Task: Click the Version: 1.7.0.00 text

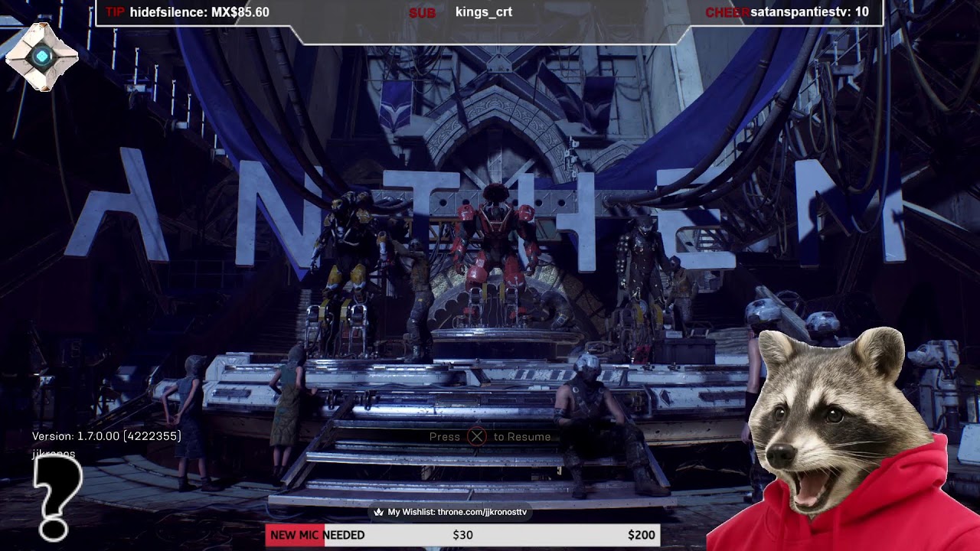Action: point(106,436)
